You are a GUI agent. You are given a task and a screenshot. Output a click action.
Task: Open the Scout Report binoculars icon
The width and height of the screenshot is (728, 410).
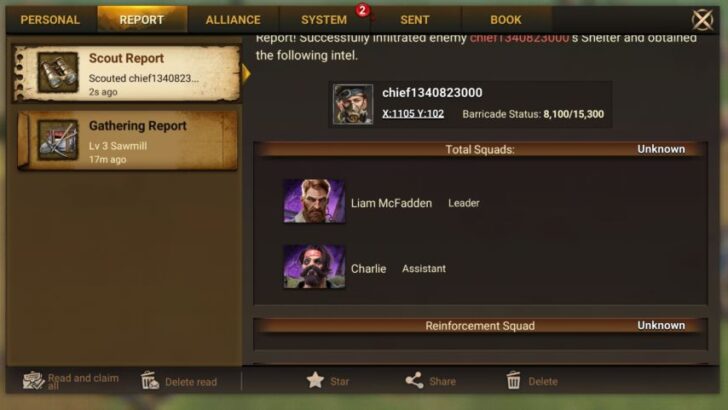tap(58, 72)
